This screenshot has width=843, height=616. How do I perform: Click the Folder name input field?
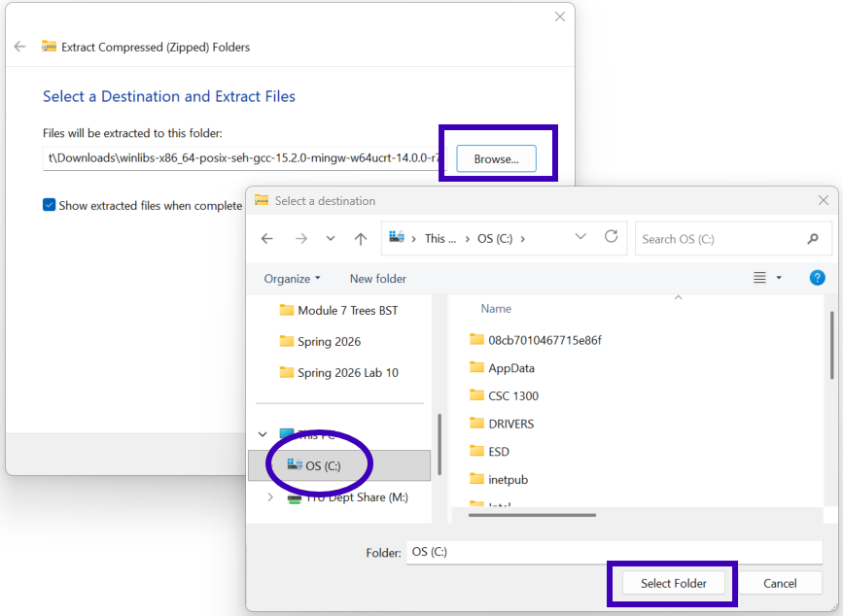[x=613, y=552]
